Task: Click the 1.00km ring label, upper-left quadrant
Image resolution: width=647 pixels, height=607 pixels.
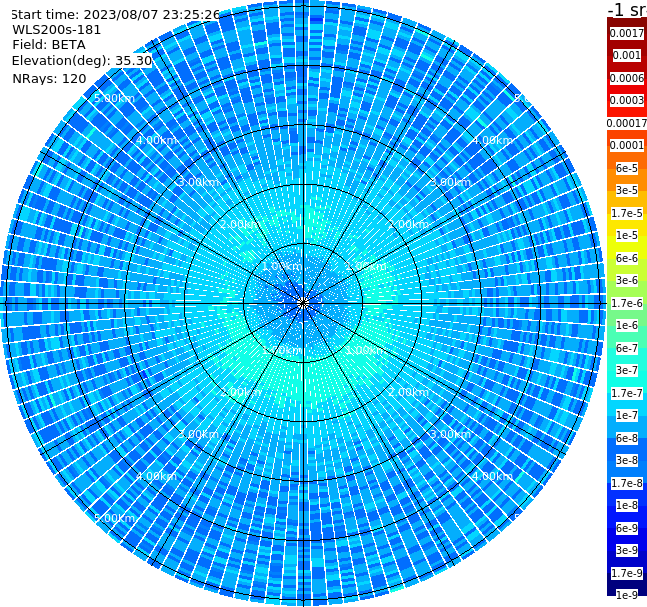Action: (x=283, y=266)
